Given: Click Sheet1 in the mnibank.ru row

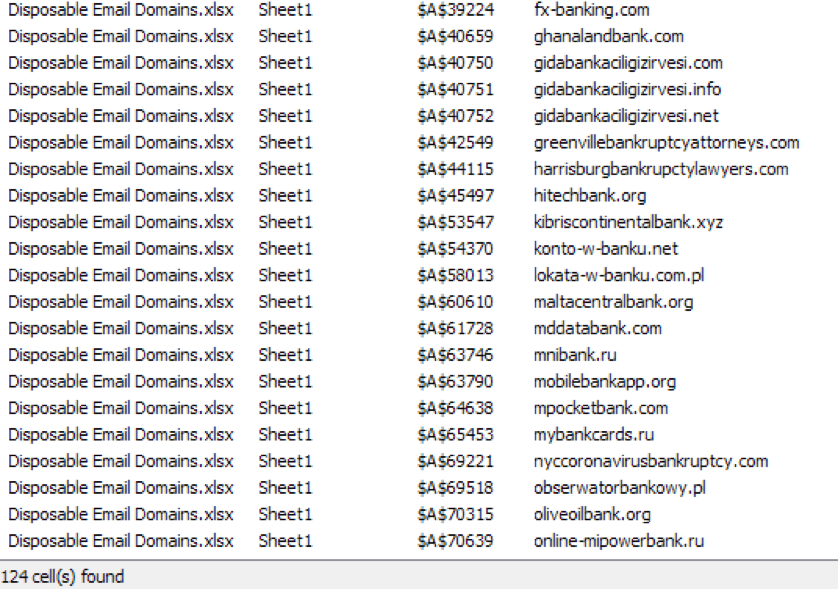Looking at the screenshot, I should [x=285, y=355].
